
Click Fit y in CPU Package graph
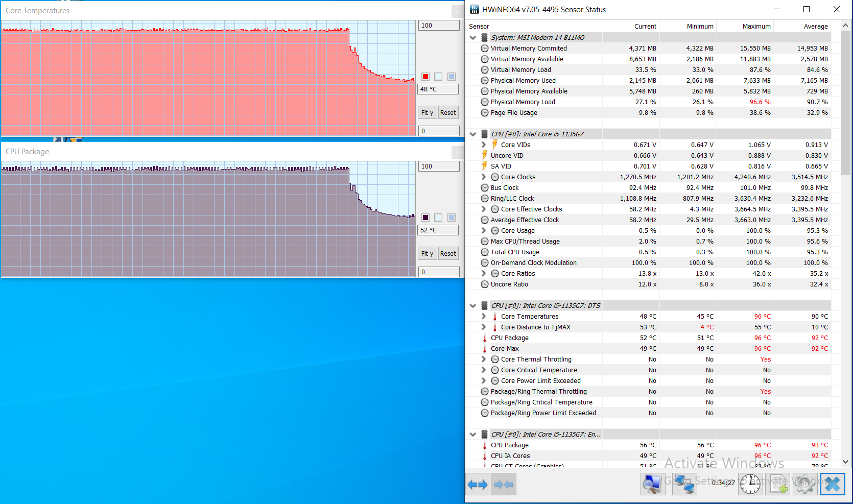[428, 253]
